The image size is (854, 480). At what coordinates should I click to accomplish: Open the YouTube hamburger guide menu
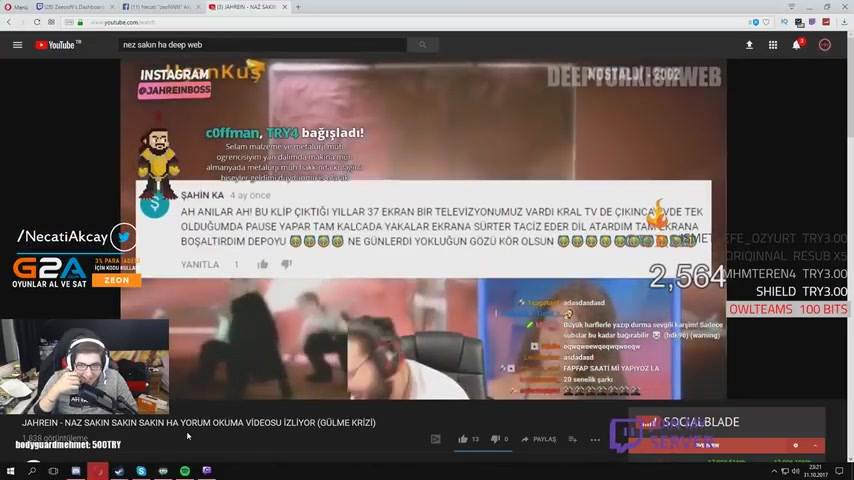tap(17, 45)
